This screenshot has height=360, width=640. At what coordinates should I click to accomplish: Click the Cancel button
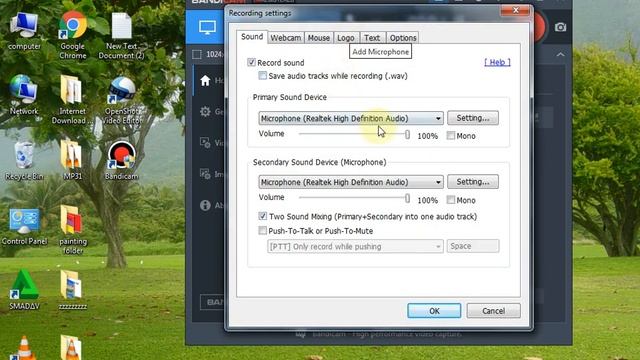pos(493,311)
